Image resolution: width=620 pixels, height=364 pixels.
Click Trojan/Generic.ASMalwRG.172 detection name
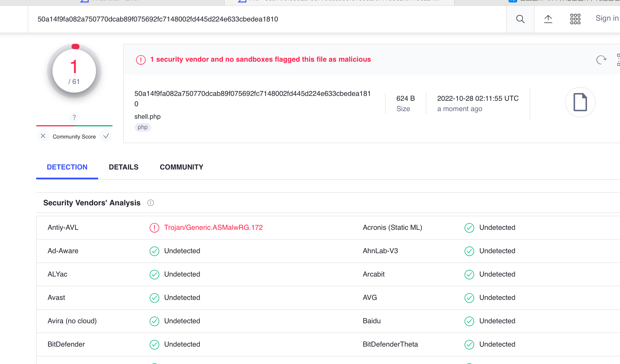coord(213,228)
